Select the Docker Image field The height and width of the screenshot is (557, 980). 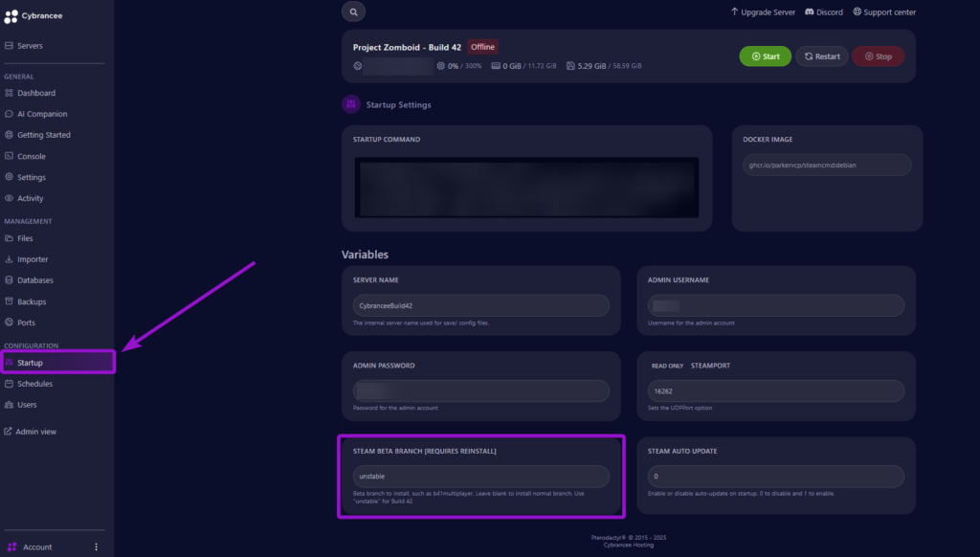[827, 165]
